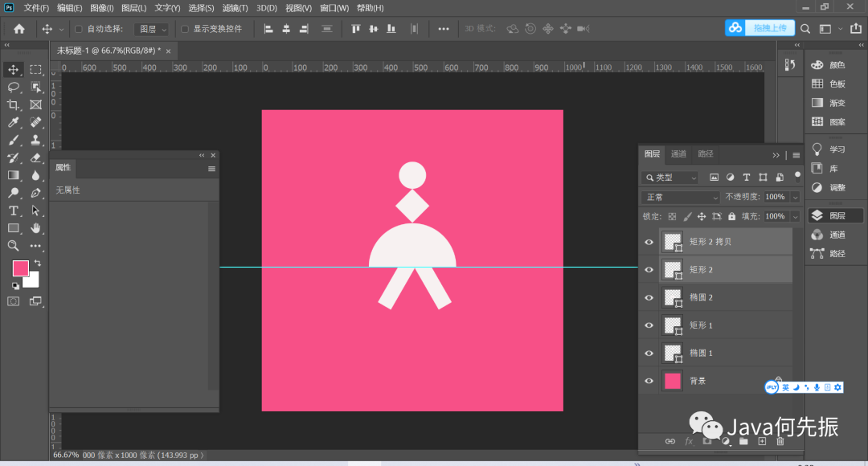Delete layer using trash icon
The image size is (868, 466).
click(780, 441)
